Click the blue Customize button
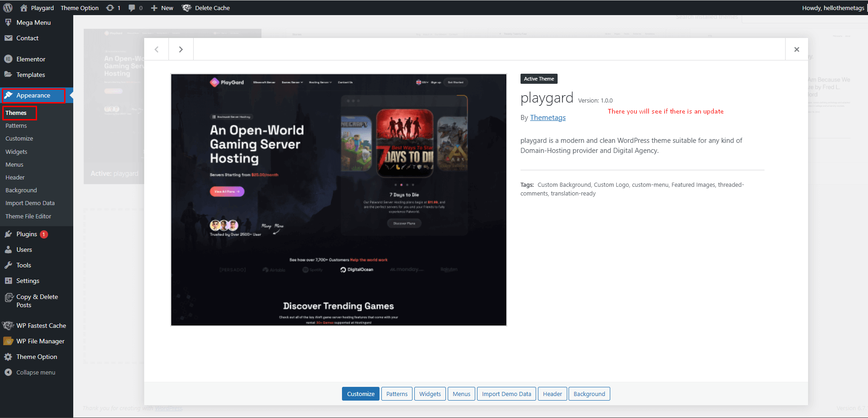The image size is (868, 418). click(361, 394)
